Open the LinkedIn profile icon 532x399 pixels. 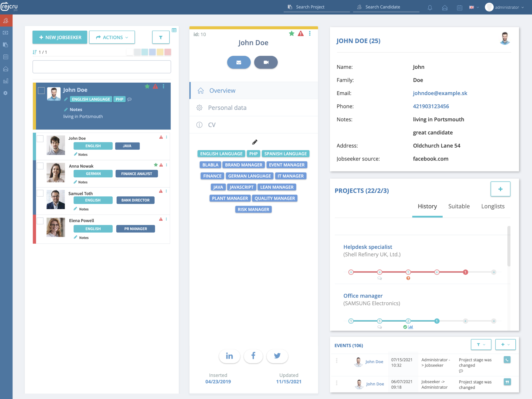pyautogui.click(x=229, y=356)
